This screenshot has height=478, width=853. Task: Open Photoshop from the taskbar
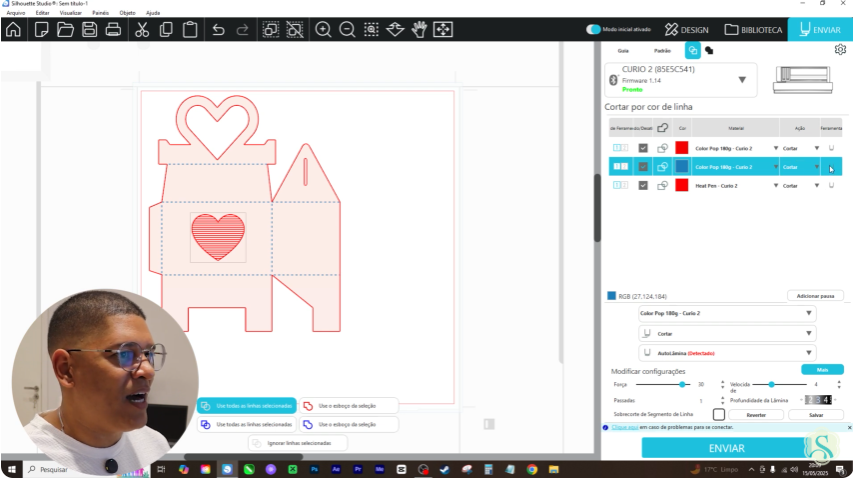click(314, 469)
